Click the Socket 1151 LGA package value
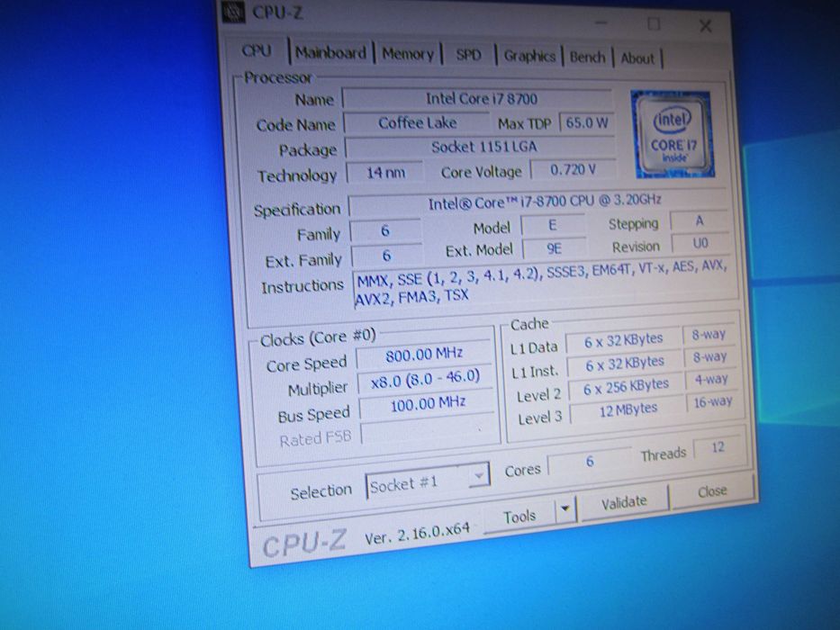This screenshot has width=840, height=630. click(482, 147)
